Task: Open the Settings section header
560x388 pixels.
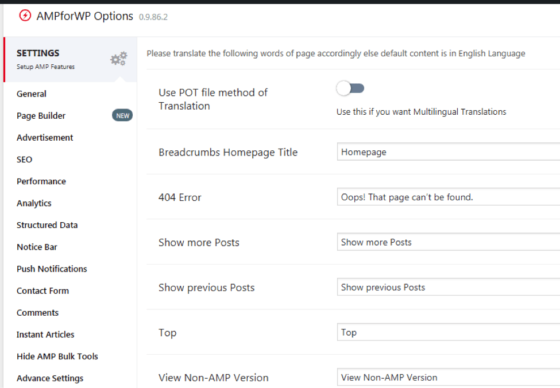Action: point(70,59)
